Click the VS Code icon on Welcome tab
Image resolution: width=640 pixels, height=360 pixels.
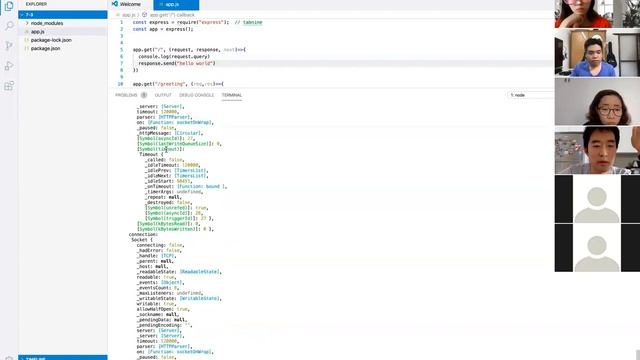[115, 4]
